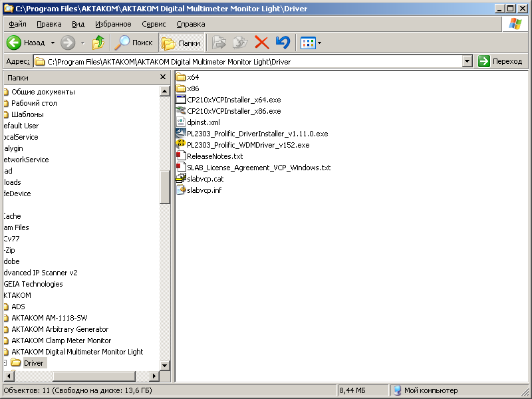Open the Файл menu

18,24
